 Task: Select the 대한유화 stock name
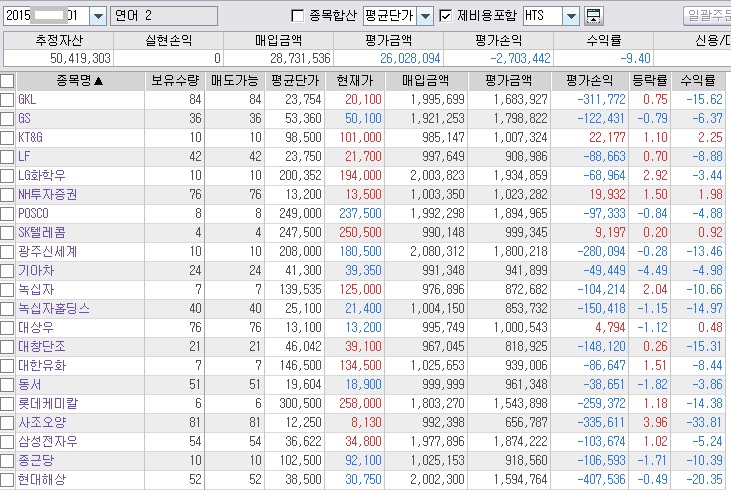point(42,366)
